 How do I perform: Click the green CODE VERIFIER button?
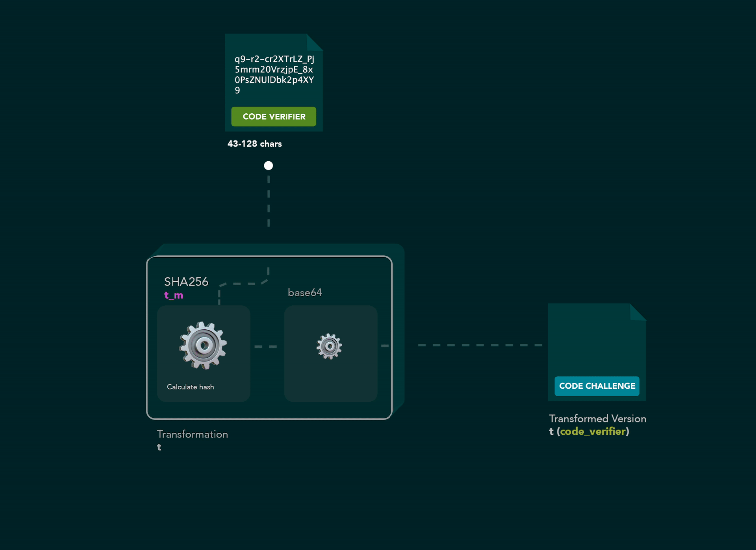coord(274,116)
